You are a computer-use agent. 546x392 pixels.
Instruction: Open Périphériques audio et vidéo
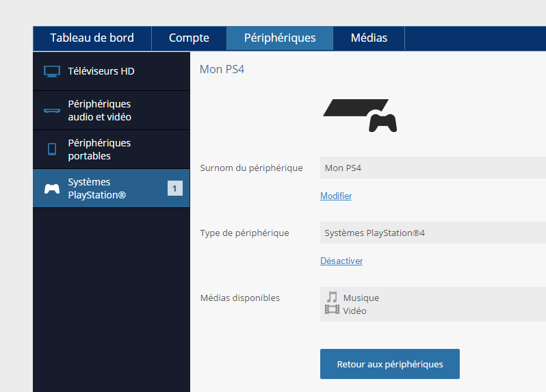tap(112, 110)
